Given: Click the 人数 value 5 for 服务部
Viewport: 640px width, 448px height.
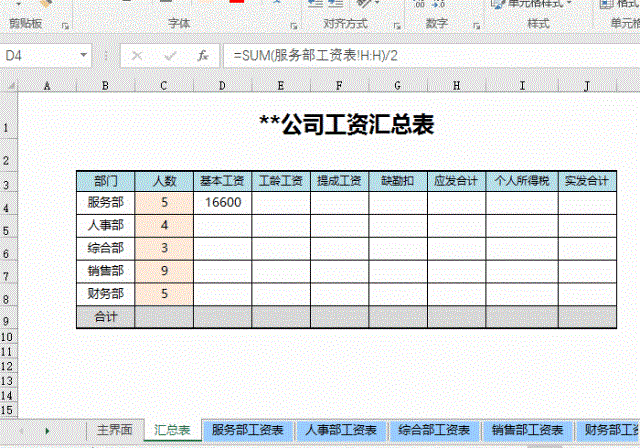Looking at the screenshot, I should coord(164,203).
